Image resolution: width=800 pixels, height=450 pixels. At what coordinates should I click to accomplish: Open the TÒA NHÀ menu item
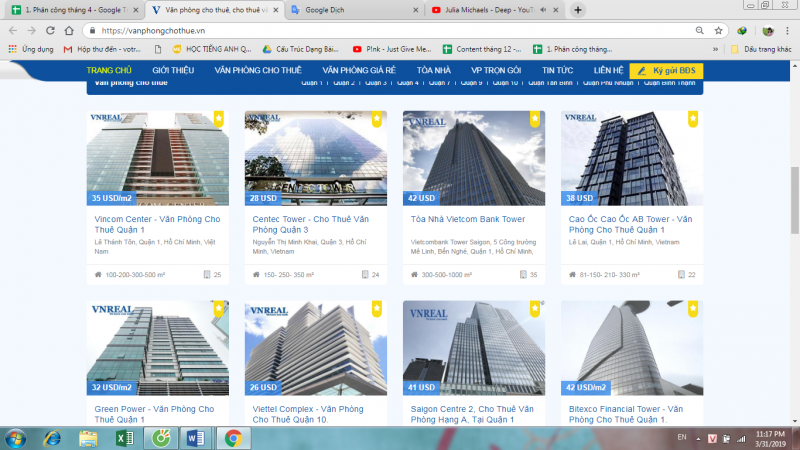click(434, 70)
